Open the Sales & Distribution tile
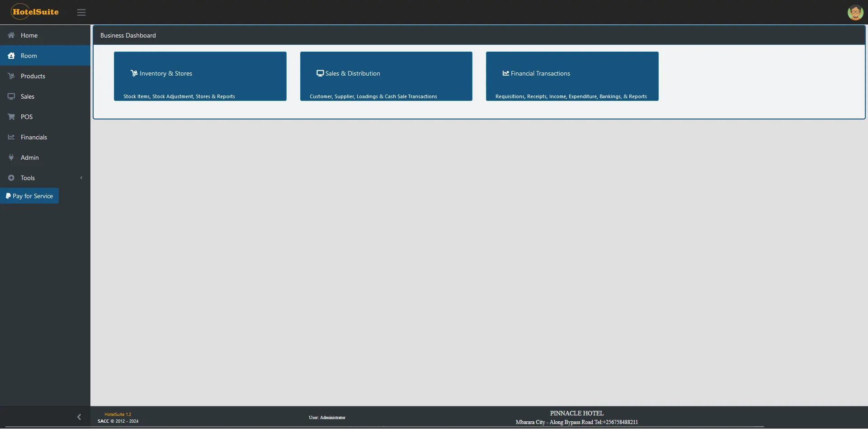 click(x=386, y=76)
